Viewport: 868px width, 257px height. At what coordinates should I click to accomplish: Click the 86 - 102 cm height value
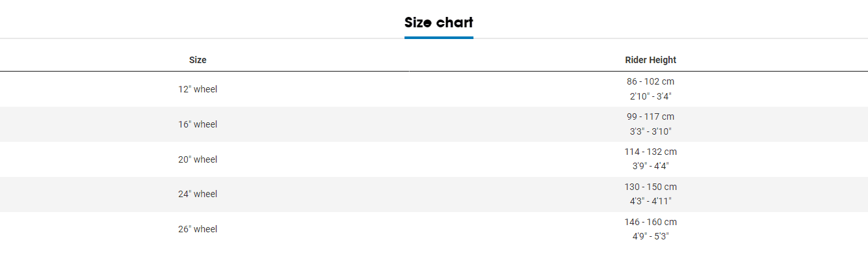(650, 82)
